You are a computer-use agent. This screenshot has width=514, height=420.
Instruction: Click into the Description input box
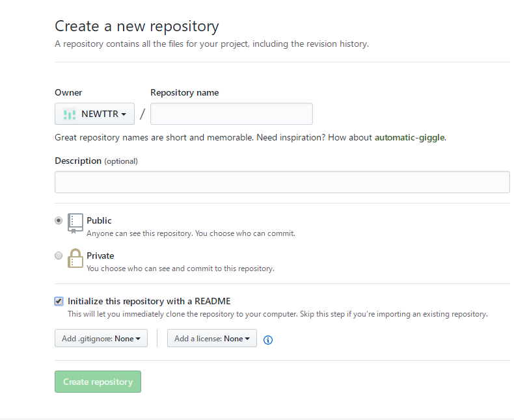coord(282,182)
